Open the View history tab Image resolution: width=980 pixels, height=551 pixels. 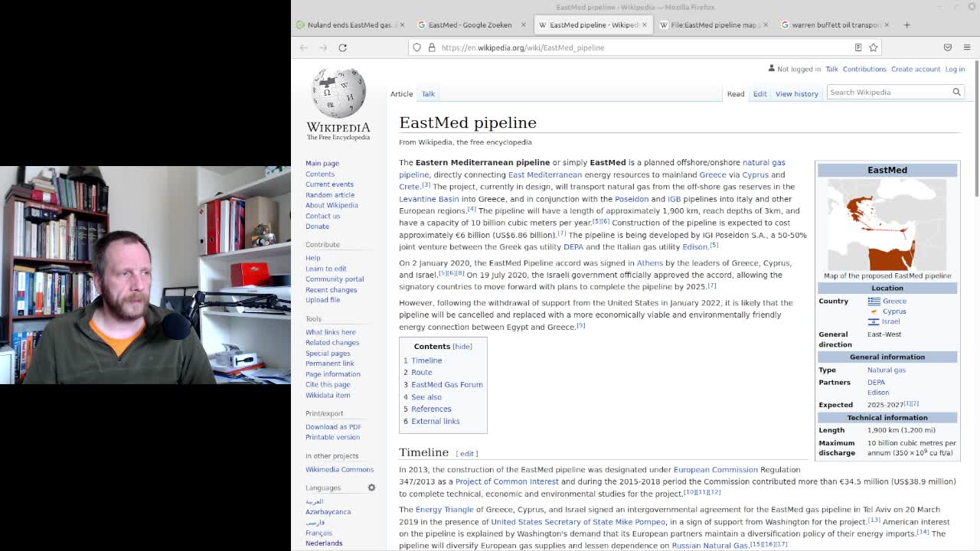796,93
